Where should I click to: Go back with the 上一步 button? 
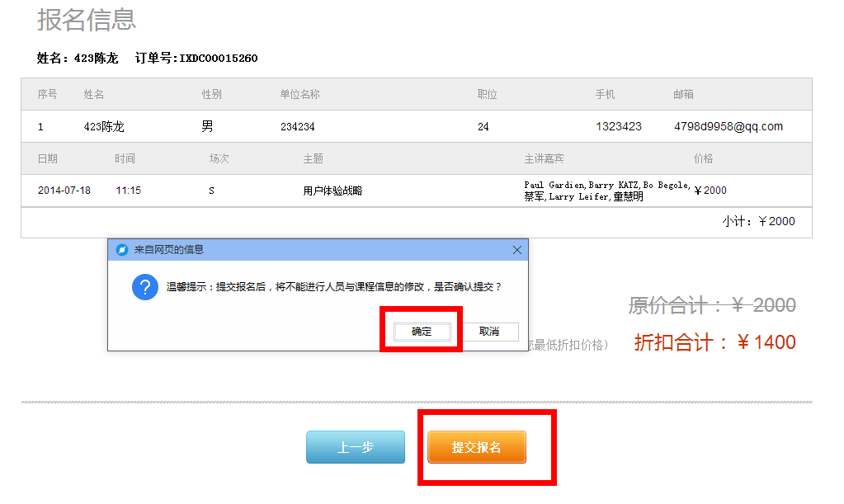click(x=356, y=447)
